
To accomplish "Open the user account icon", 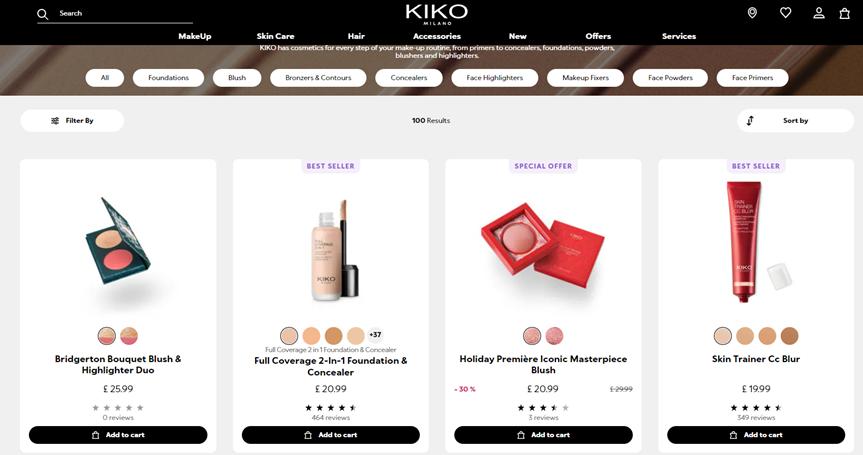I will [819, 13].
